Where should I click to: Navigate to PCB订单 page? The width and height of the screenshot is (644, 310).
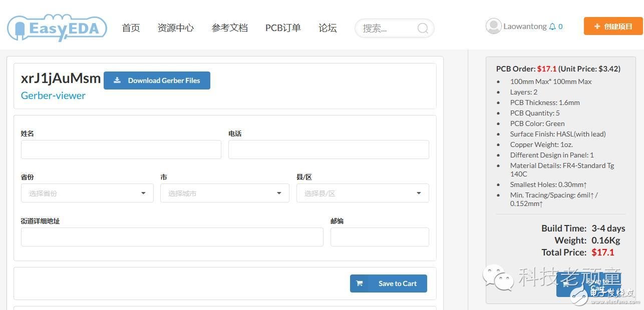[x=283, y=28]
